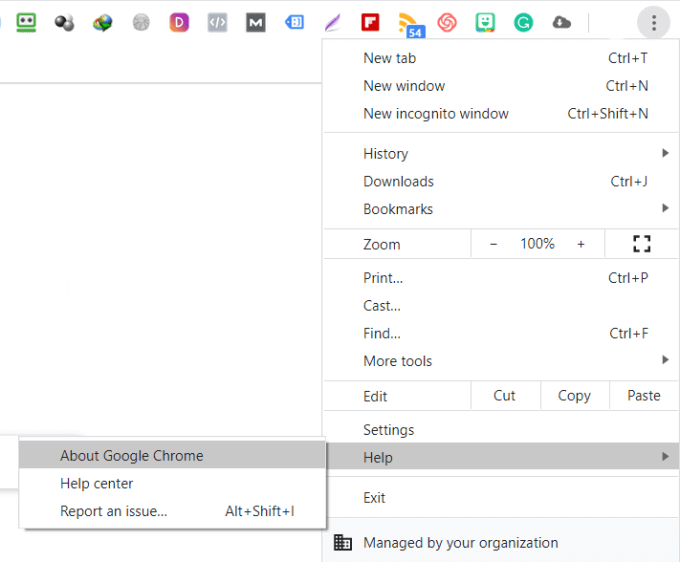Image resolution: width=680 pixels, height=562 pixels.
Task: Open a New incognito window
Action: (501, 114)
